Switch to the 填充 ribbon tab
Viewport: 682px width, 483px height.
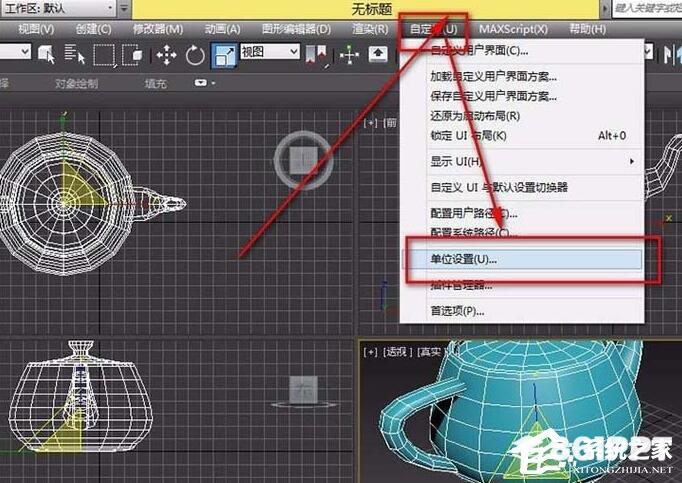coord(155,83)
